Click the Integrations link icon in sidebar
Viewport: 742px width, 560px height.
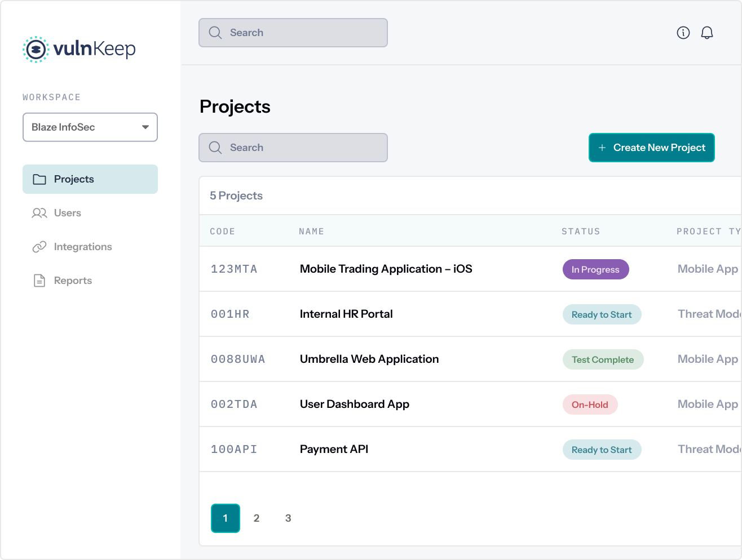(39, 247)
